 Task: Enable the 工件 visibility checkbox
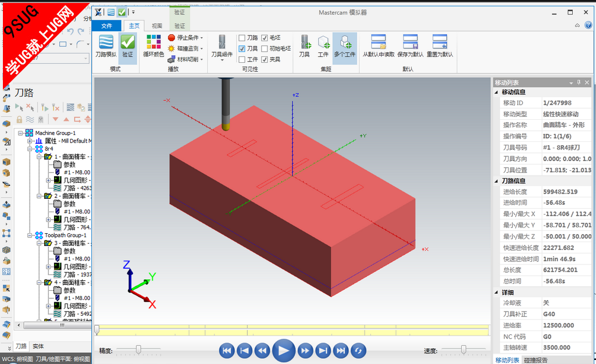click(242, 59)
